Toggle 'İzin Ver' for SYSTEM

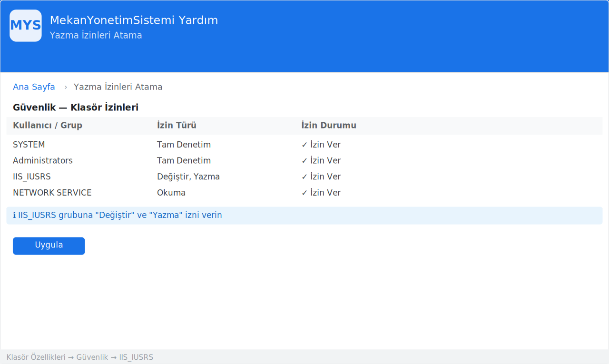[x=321, y=145]
